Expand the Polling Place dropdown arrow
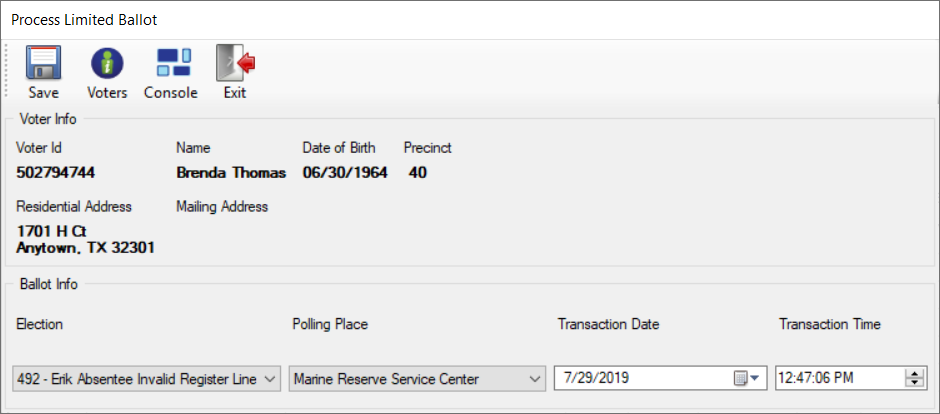The image size is (940, 414). (535, 379)
